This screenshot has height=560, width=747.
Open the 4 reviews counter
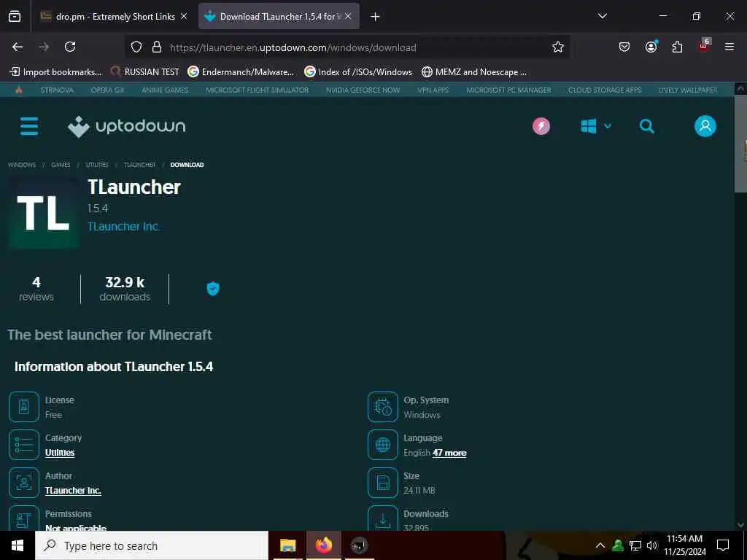click(36, 289)
